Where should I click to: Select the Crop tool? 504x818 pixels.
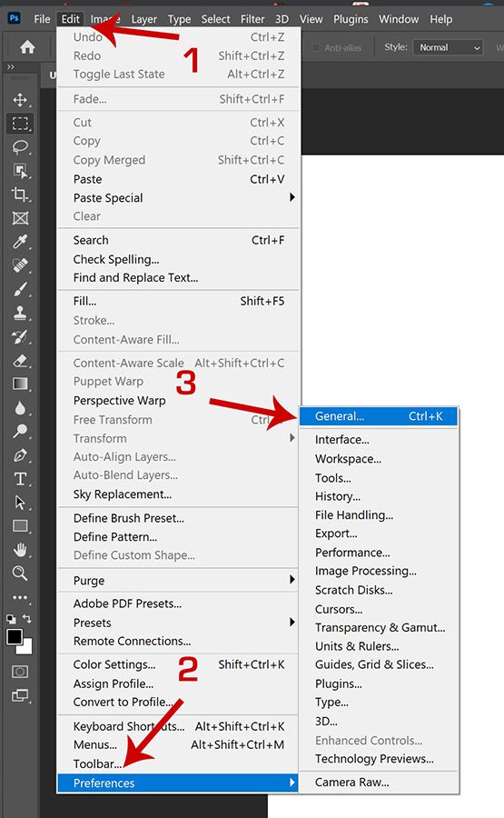20,195
